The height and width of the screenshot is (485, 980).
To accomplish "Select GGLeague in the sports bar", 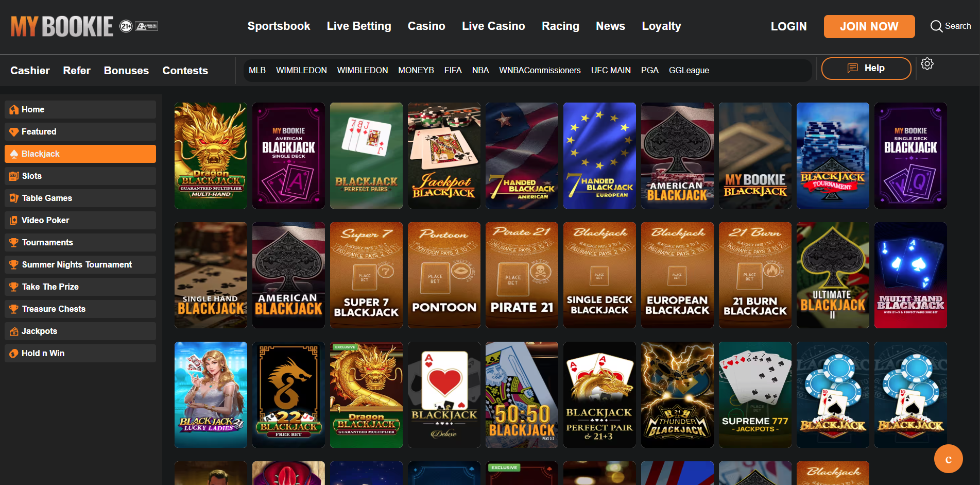I will (x=689, y=70).
